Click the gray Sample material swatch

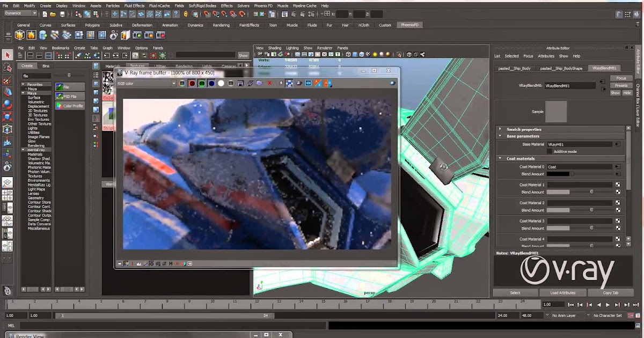556,111
